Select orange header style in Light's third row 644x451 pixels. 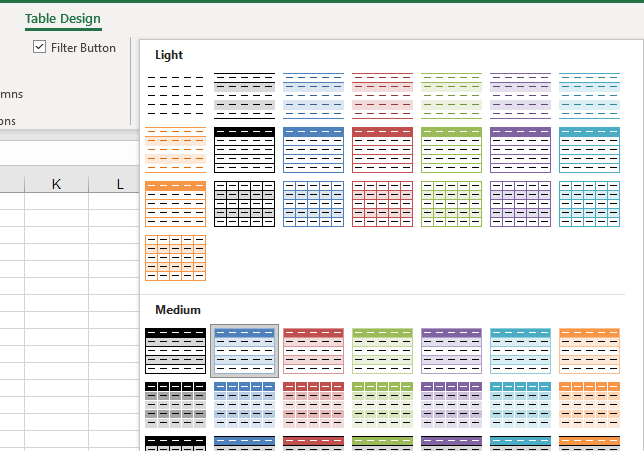(175, 204)
